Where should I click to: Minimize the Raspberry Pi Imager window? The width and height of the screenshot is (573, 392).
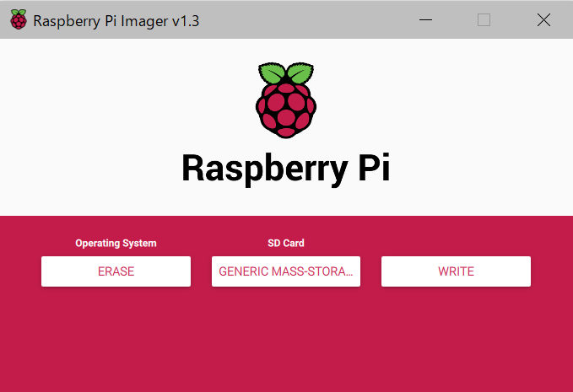pyautogui.click(x=425, y=19)
